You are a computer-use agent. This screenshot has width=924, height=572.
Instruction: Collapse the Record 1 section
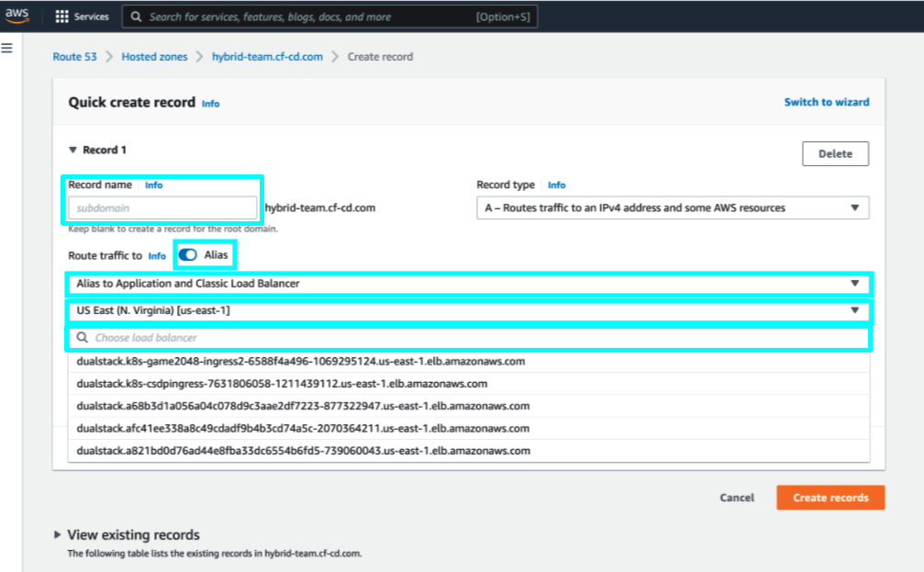click(x=73, y=150)
